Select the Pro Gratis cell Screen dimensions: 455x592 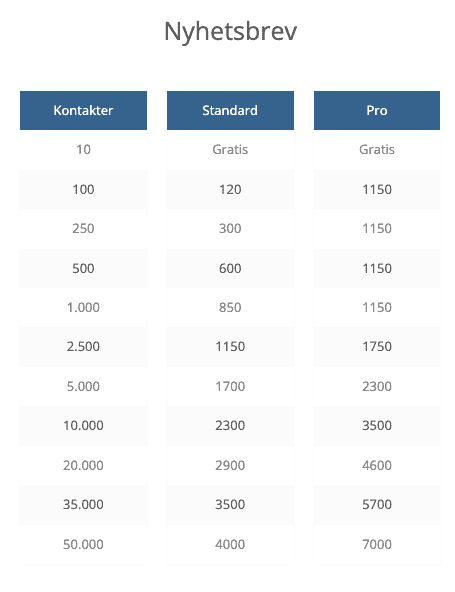point(376,150)
